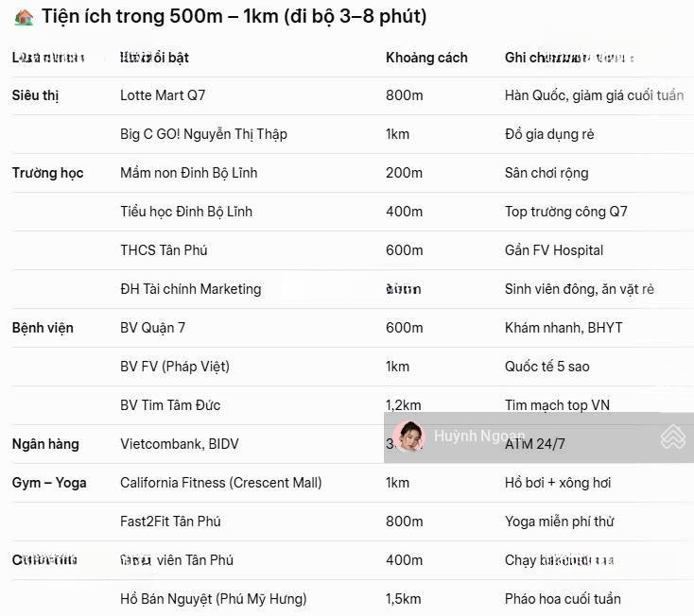Open Huỳnh Ngoan's profile avatar
Screen dimensions: 694x616
pos(408,436)
